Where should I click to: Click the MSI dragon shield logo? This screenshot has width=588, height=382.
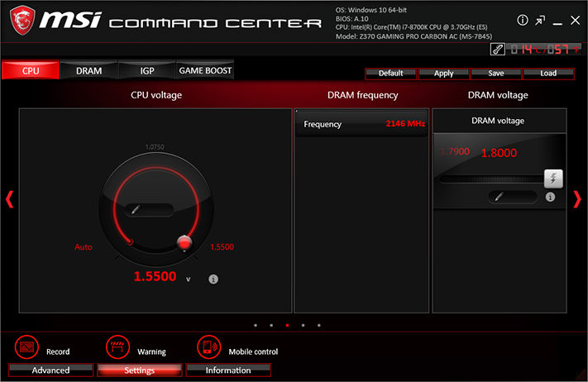(x=22, y=20)
